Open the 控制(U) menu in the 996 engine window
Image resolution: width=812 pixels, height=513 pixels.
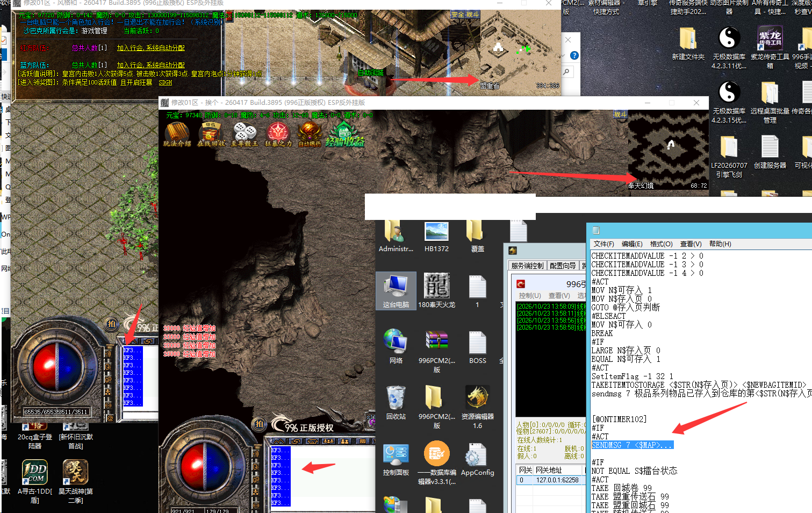pos(530,296)
